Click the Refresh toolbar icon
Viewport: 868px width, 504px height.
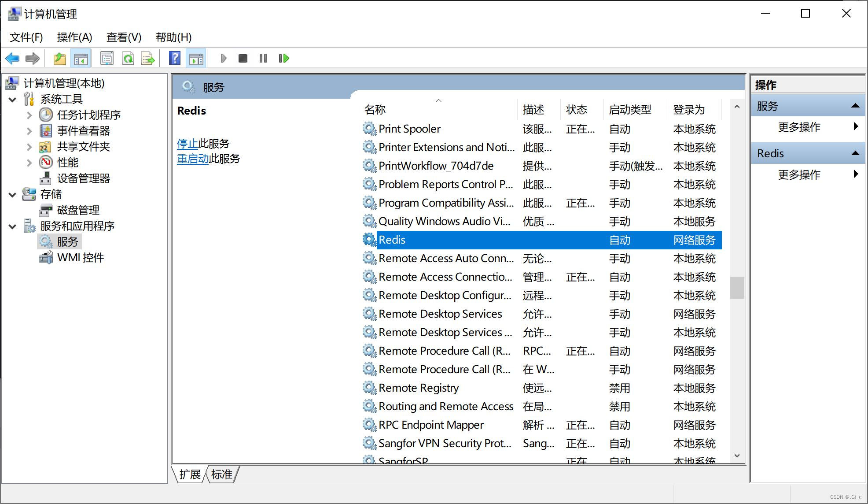(128, 58)
